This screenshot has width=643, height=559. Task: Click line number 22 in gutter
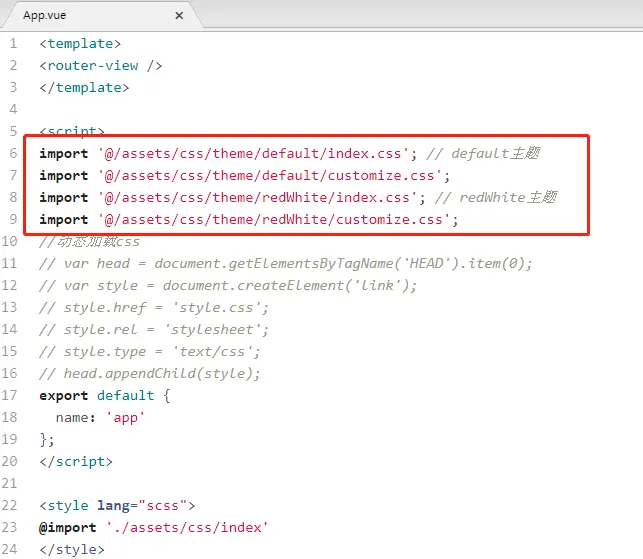click(9, 506)
